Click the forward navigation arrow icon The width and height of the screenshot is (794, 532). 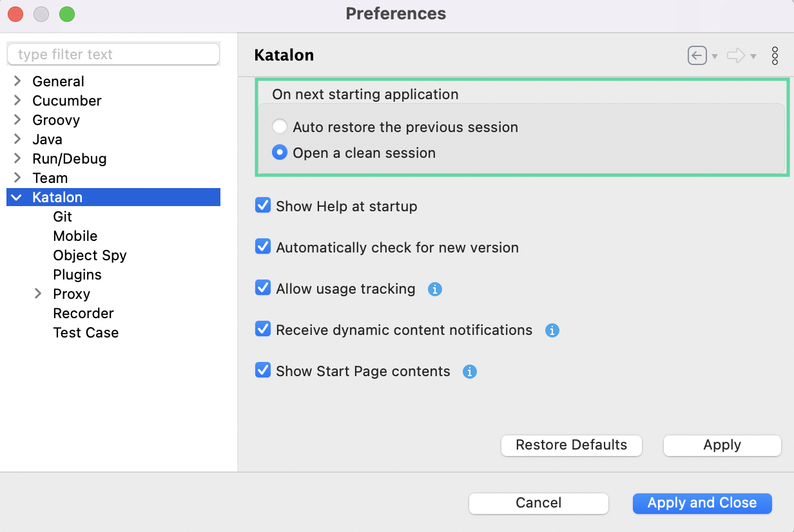click(x=735, y=56)
